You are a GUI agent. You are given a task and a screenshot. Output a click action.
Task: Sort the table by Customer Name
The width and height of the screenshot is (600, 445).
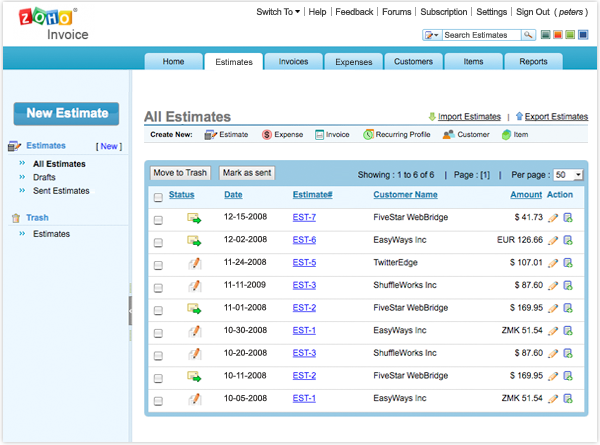pyautogui.click(x=405, y=195)
